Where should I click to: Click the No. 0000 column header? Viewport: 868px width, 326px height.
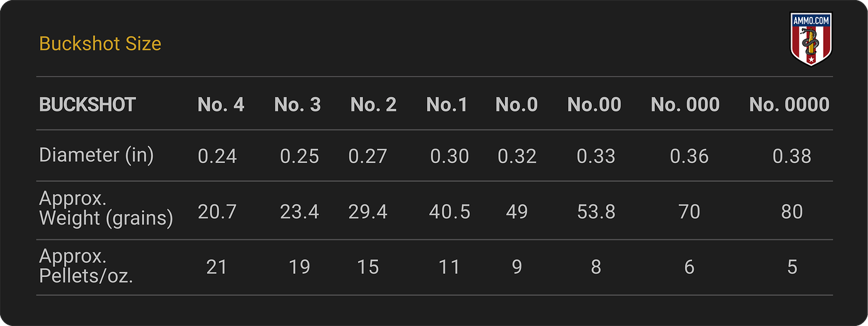pos(789,104)
